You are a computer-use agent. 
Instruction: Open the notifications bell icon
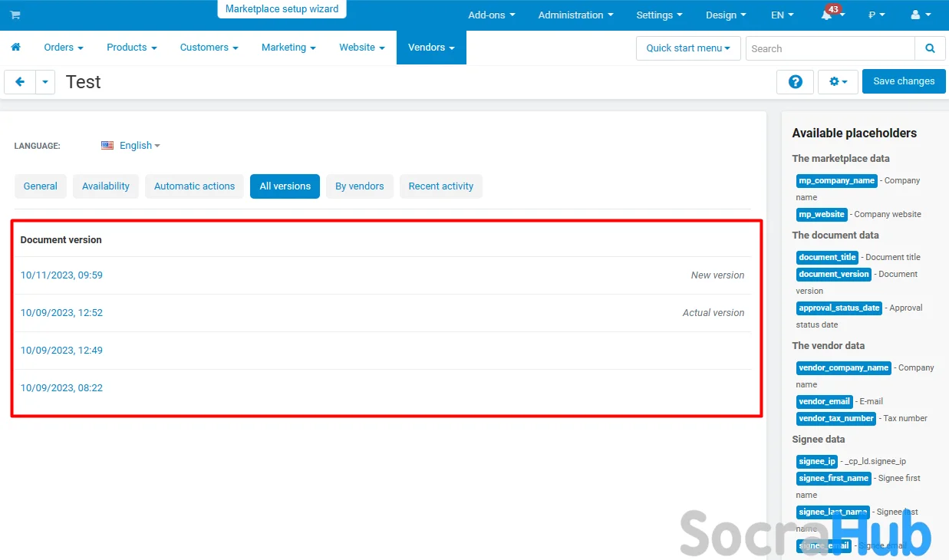coord(827,15)
